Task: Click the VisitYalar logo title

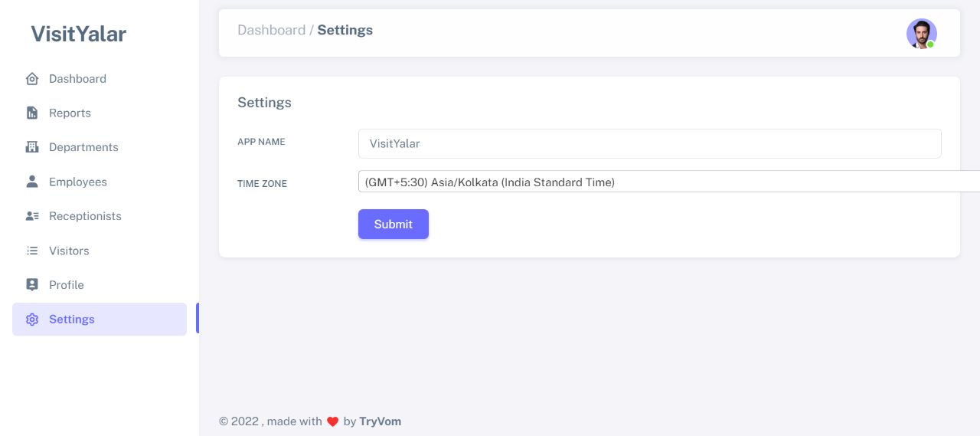Action: [x=78, y=34]
